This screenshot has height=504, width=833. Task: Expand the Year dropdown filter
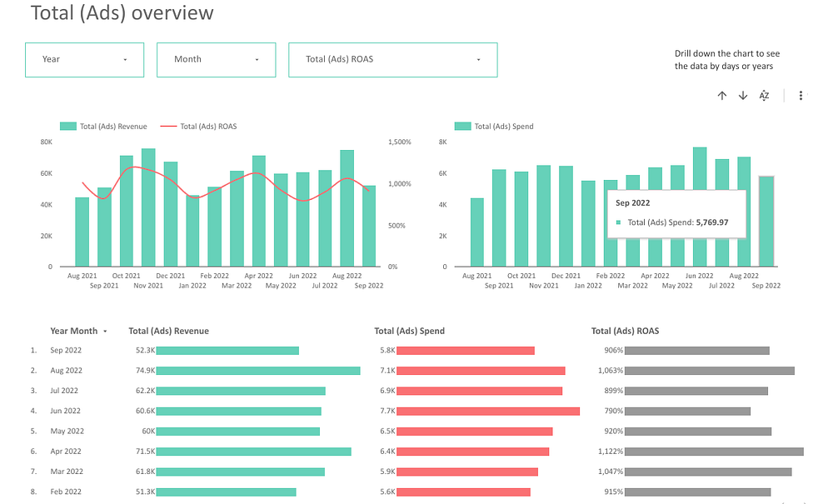[x=84, y=59]
